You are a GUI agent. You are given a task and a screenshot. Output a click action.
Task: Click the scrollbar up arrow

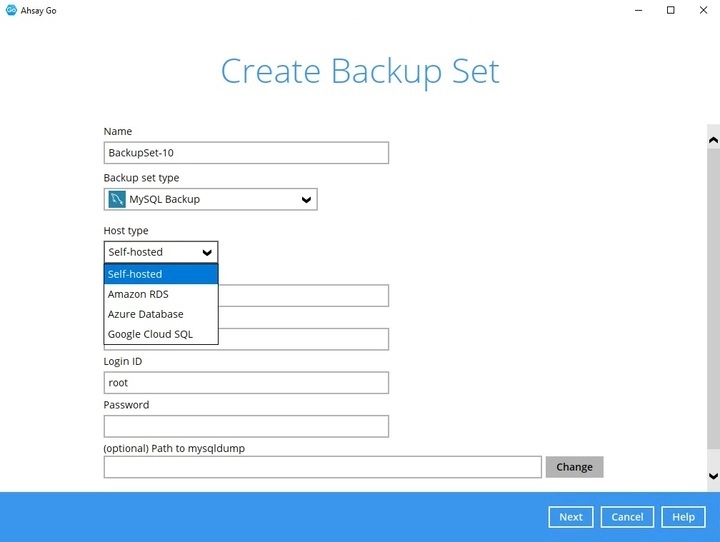point(713,140)
